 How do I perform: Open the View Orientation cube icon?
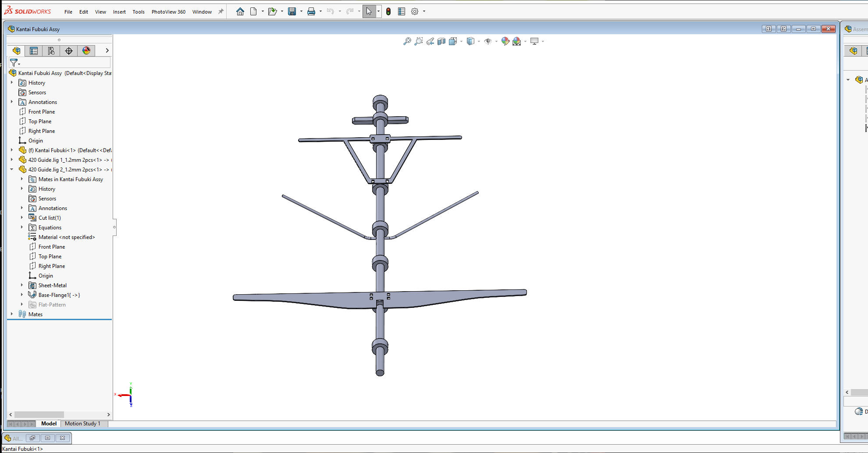pos(453,41)
